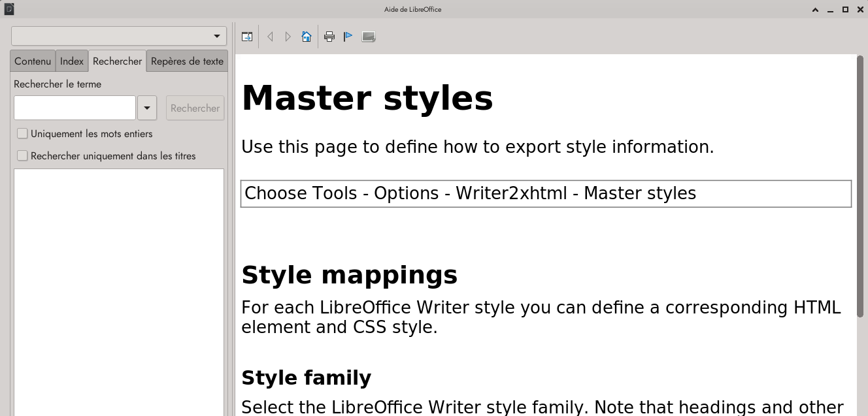The image size is (868, 416).
Task: Add a bookmark with the flag icon
Action: click(348, 37)
